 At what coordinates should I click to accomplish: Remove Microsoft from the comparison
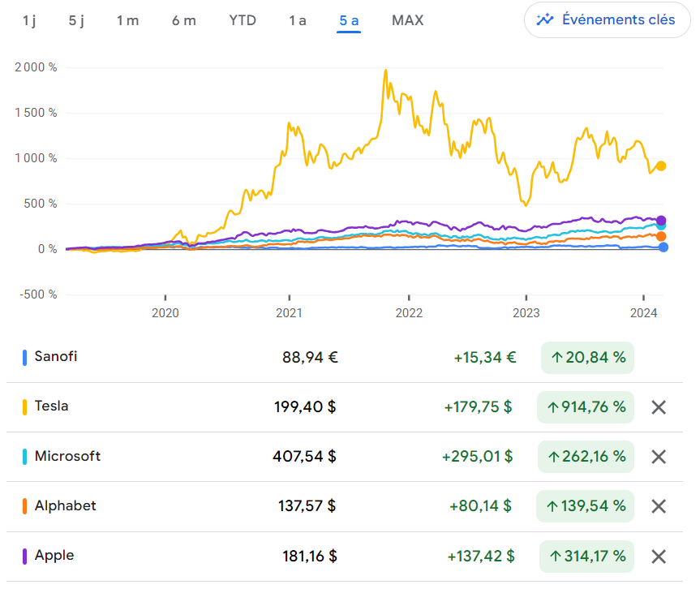[659, 457]
